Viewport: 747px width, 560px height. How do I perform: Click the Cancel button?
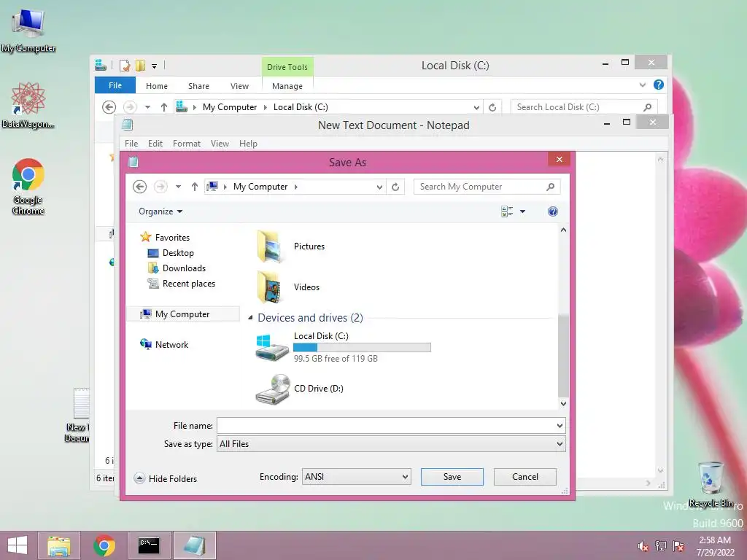(x=525, y=477)
